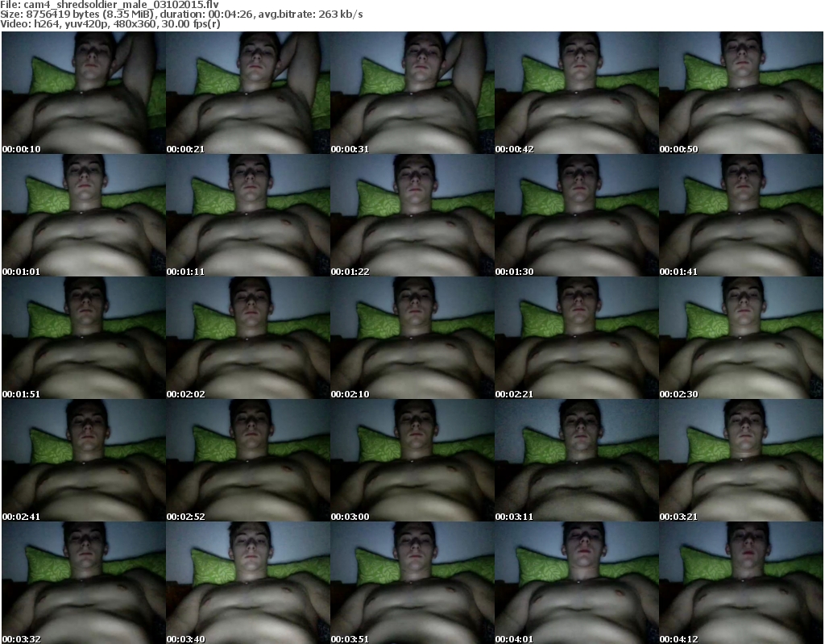Pick the thumbnail marked 00:03:51
Viewport: 825px width, 644px height.
point(412,583)
